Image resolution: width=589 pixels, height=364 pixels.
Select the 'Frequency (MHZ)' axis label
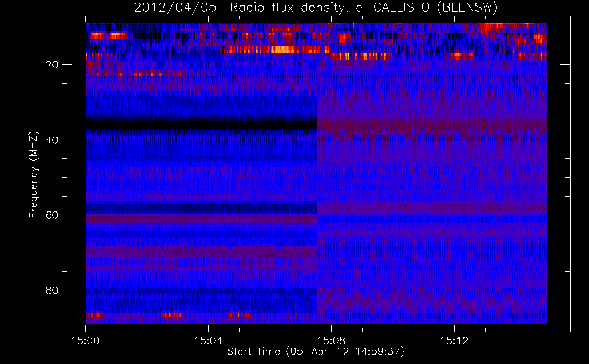point(33,175)
